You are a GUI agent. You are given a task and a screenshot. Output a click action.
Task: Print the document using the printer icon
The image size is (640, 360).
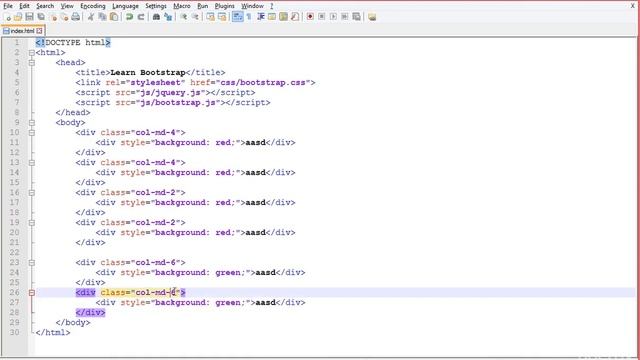[x=76, y=17]
